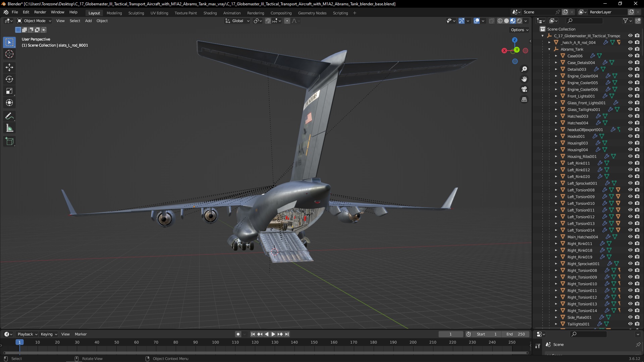This screenshot has width=644, height=362.
Task: Switch perspective/orthographic grid icon
Action: pos(524,100)
